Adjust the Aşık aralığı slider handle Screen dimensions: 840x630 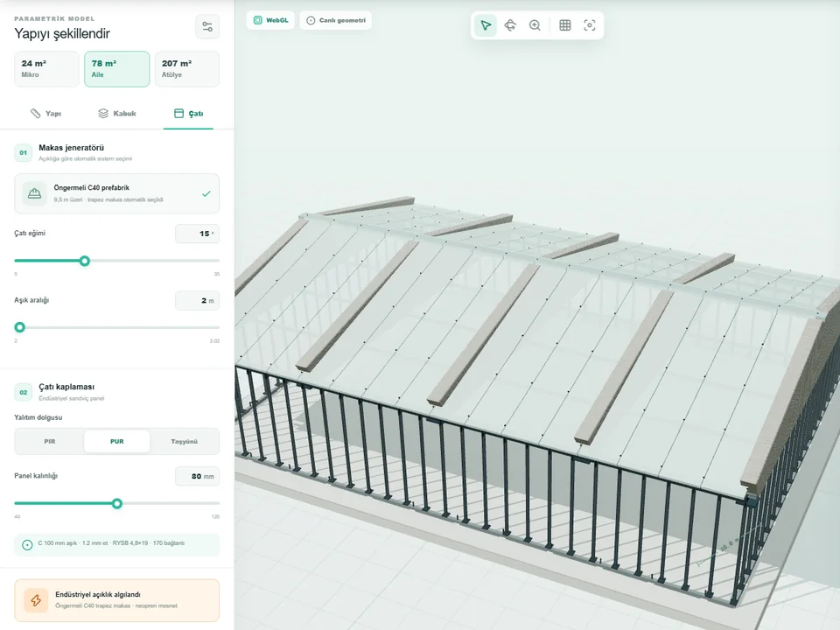click(20, 327)
